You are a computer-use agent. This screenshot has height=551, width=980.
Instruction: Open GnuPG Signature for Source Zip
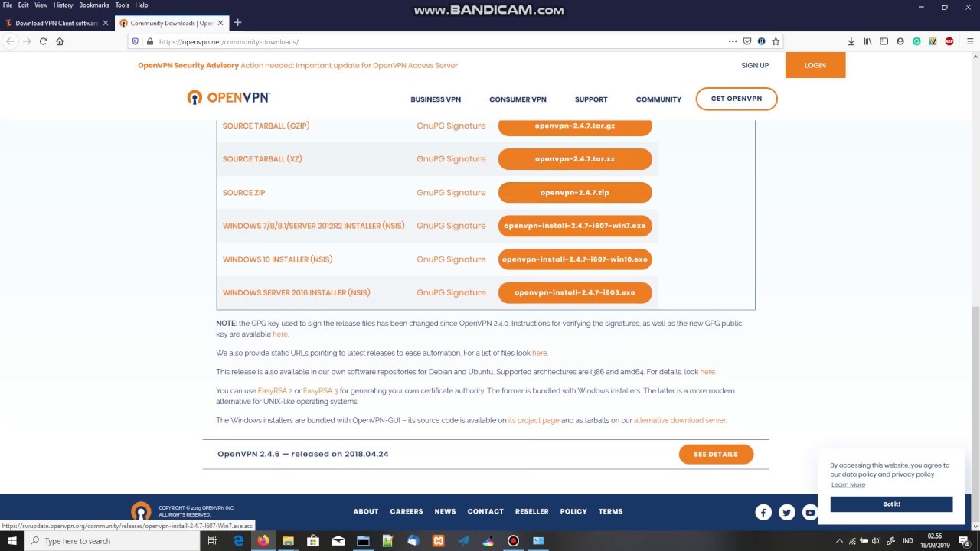pos(451,193)
